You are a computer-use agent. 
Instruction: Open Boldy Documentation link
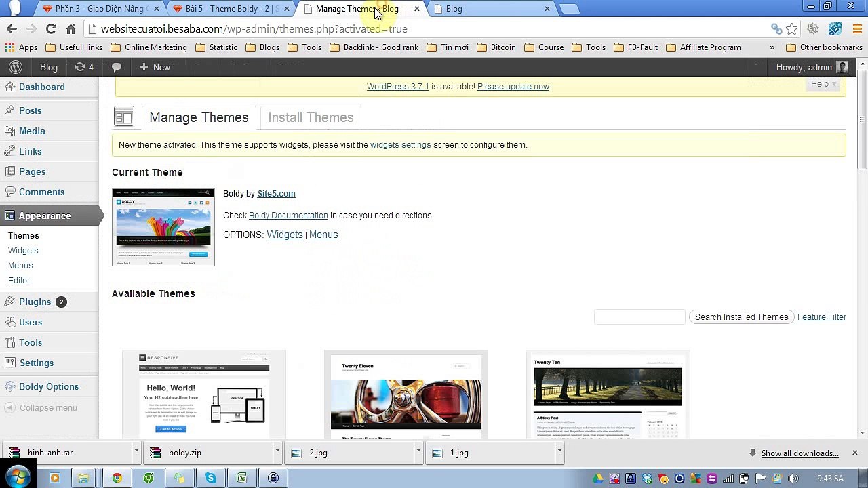point(288,216)
